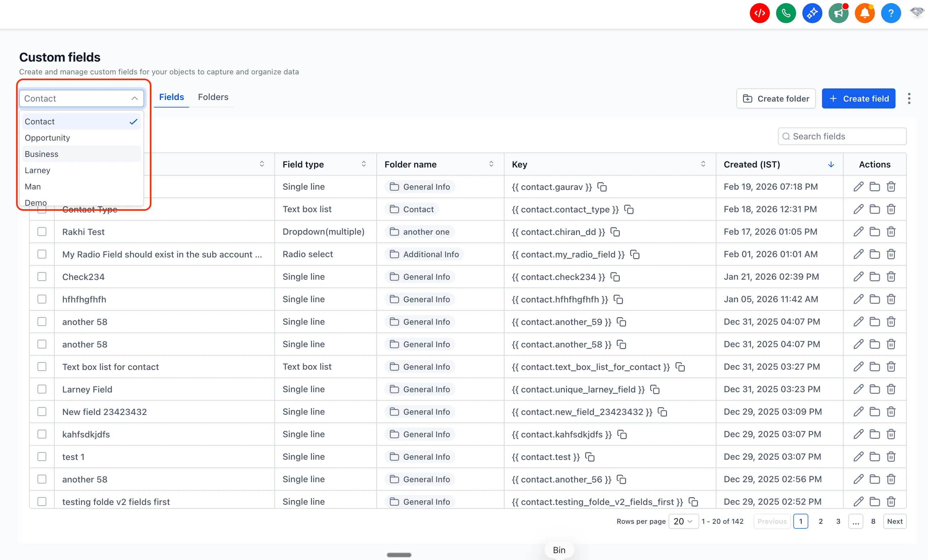
Task: Open the phone dialer icon
Action: (x=786, y=13)
